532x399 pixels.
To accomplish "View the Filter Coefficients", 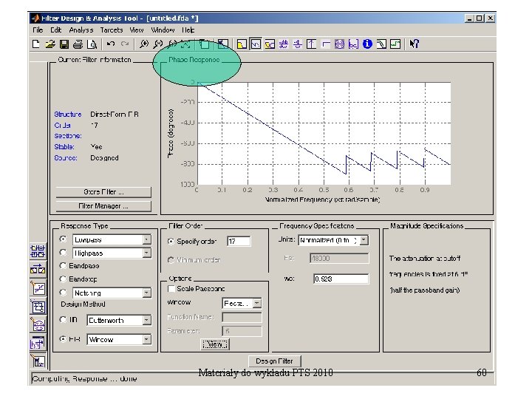I will point(353,44).
